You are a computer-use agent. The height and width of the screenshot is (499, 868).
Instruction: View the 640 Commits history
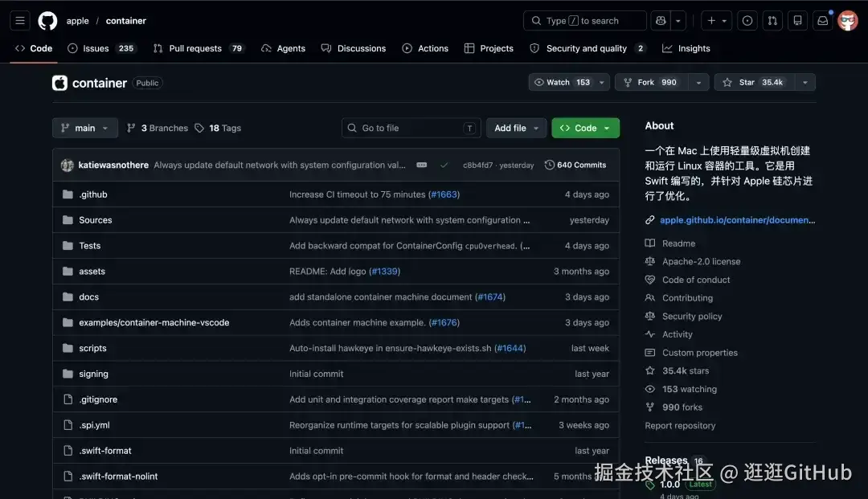(575, 165)
